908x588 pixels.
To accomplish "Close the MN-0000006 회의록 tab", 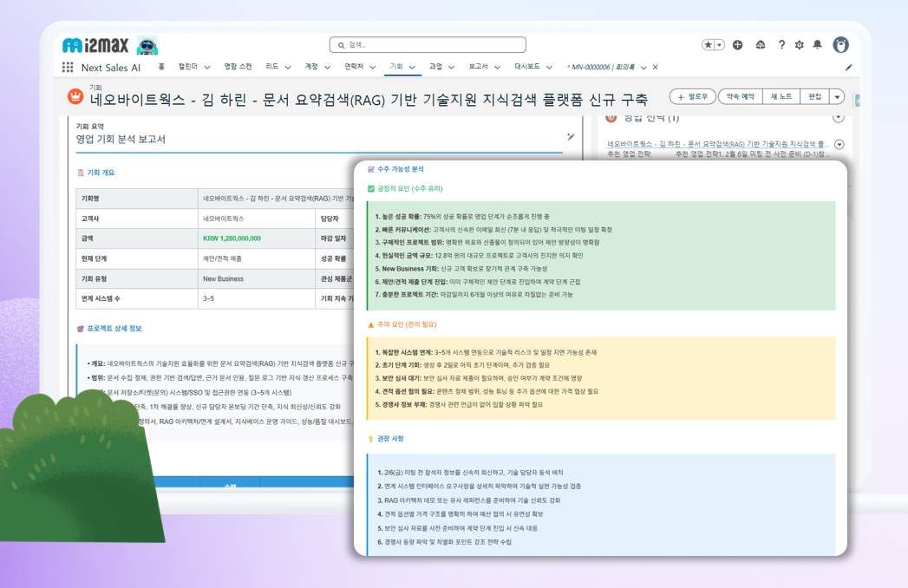I will [656, 67].
